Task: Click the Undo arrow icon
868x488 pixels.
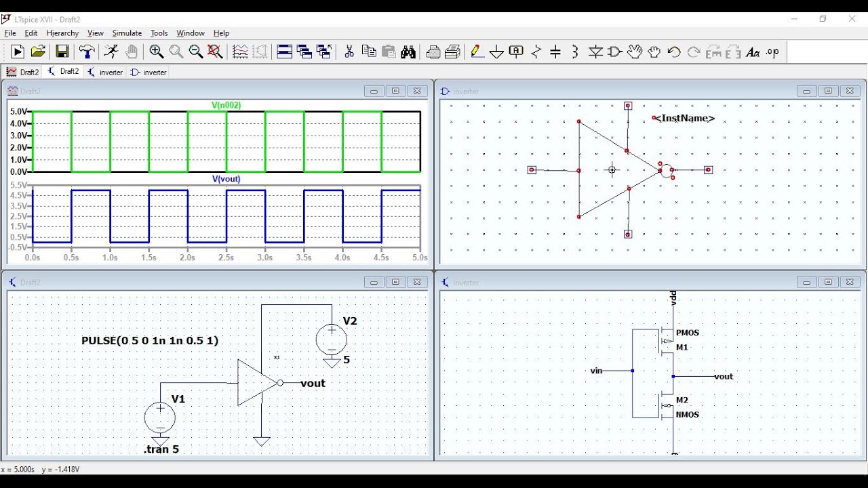Action: (674, 52)
